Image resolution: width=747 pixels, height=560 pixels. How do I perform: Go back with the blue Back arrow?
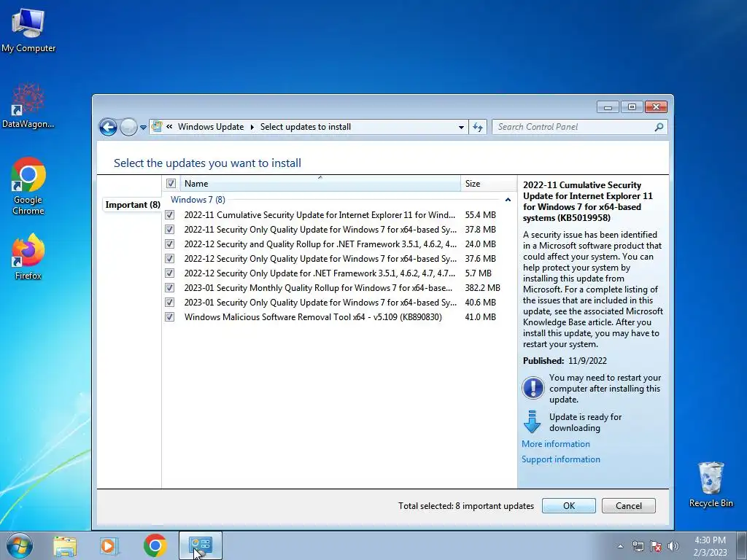tap(108, 127)
